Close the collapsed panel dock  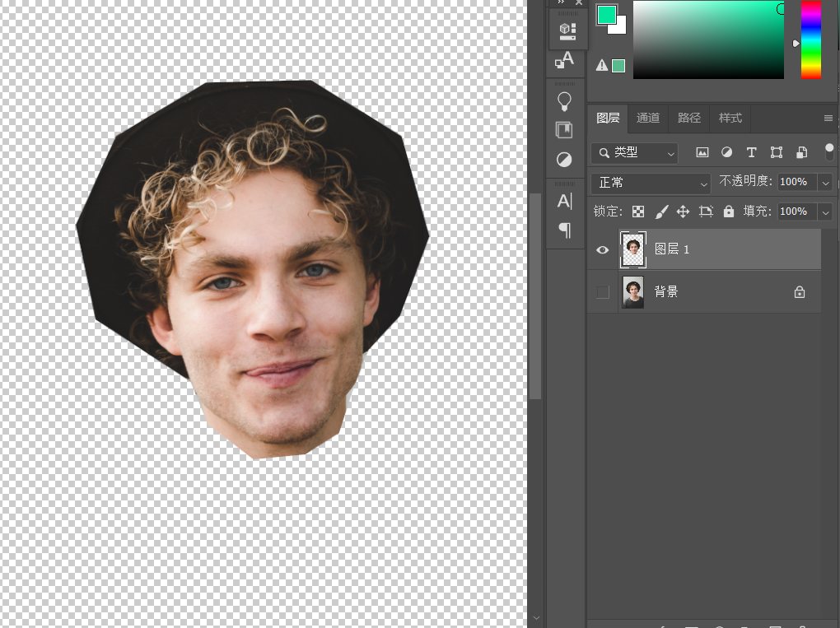(579, 2)
